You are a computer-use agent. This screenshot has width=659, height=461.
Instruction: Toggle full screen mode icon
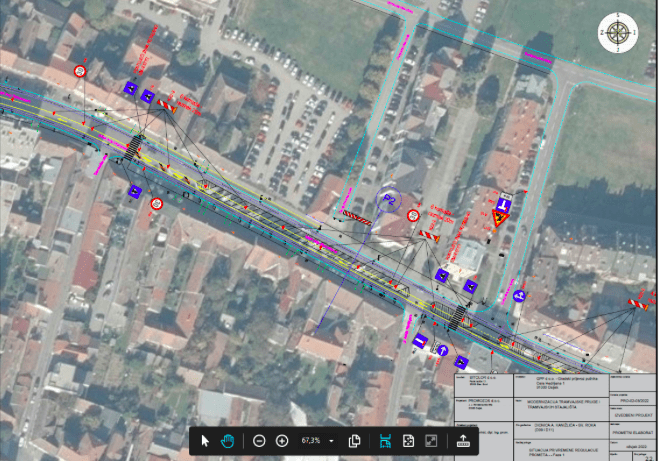coord(431,440)
